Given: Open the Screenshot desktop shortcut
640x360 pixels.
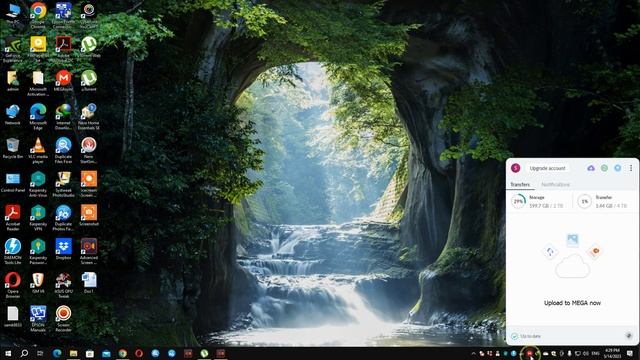Looking at the screenshot, I should click(89, 216).
